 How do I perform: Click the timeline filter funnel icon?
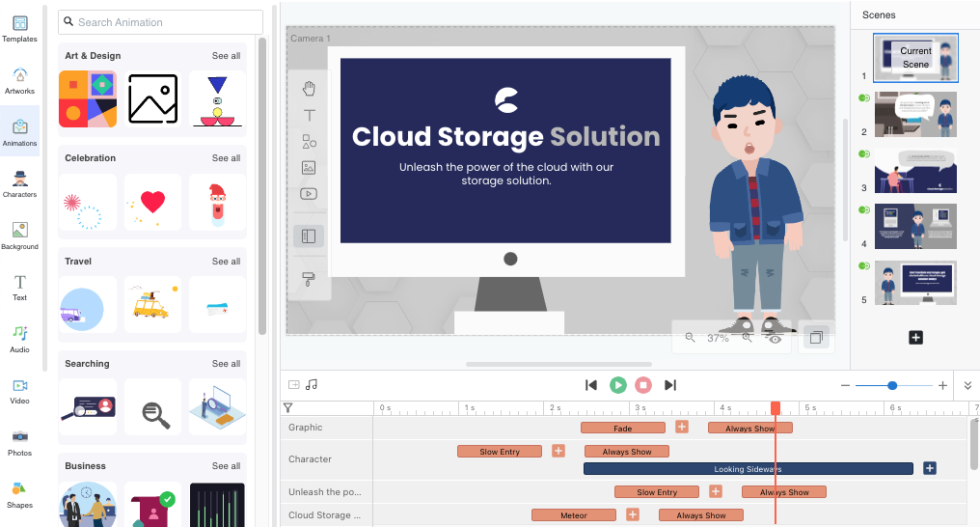[287, 408]
